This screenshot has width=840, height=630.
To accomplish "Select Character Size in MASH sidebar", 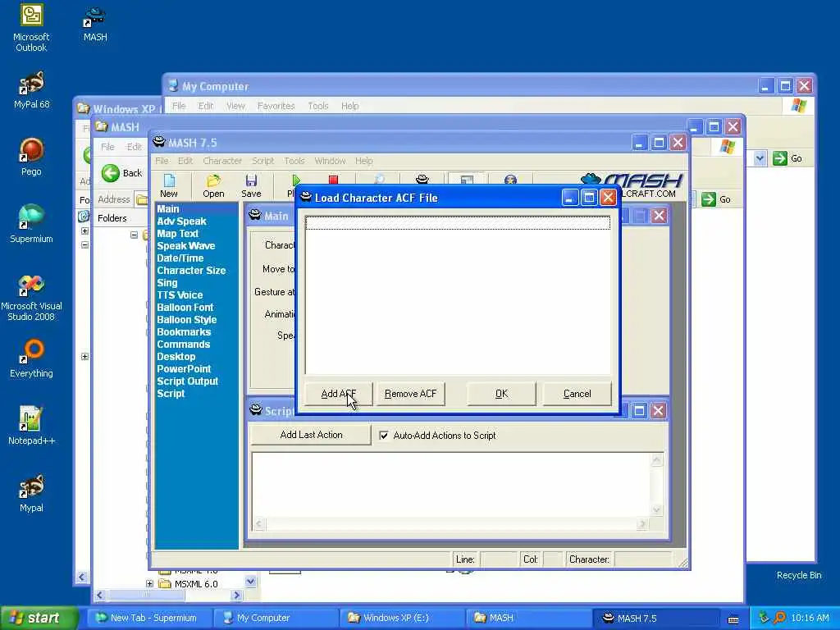I will (191, 271).
